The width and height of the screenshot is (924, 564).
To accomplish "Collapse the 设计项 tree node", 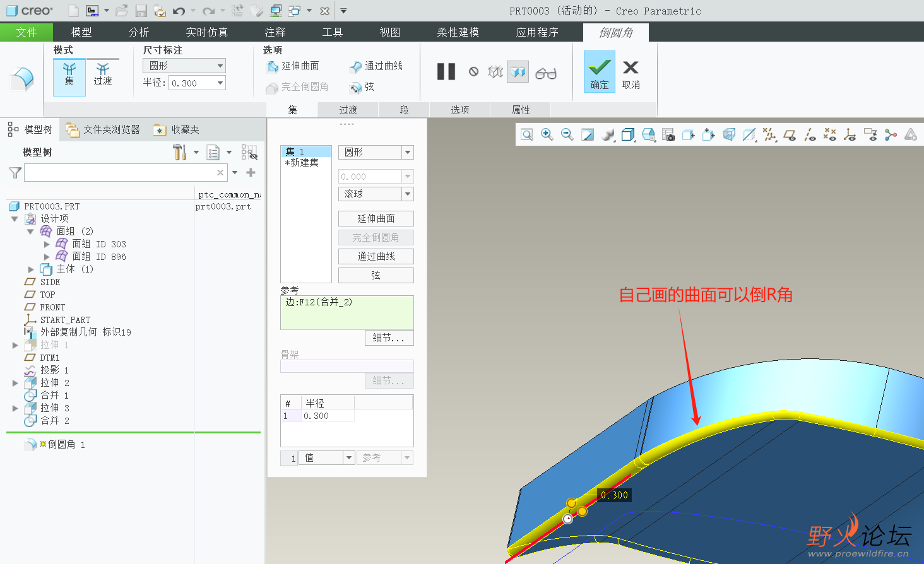I will click(x=15, y=219).
